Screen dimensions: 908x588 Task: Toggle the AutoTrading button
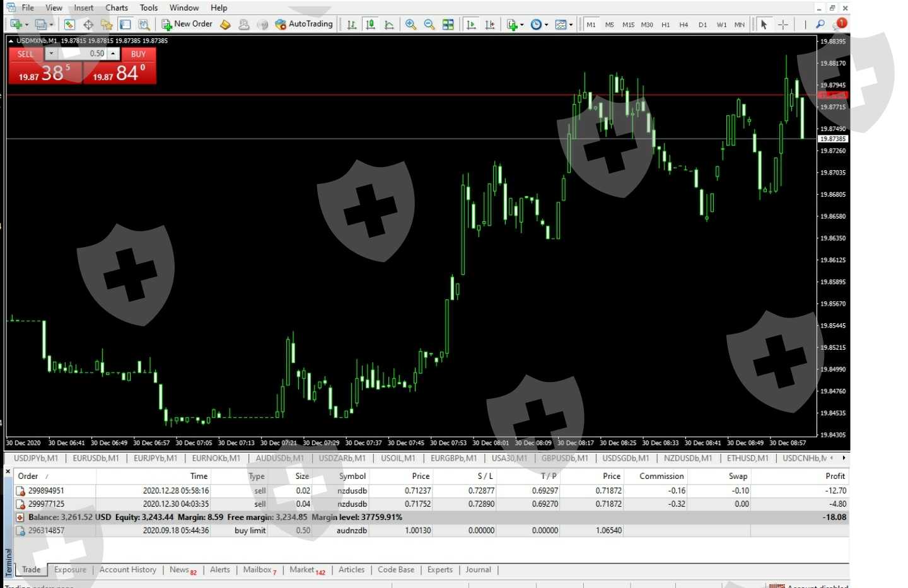[x=304, y=24]
